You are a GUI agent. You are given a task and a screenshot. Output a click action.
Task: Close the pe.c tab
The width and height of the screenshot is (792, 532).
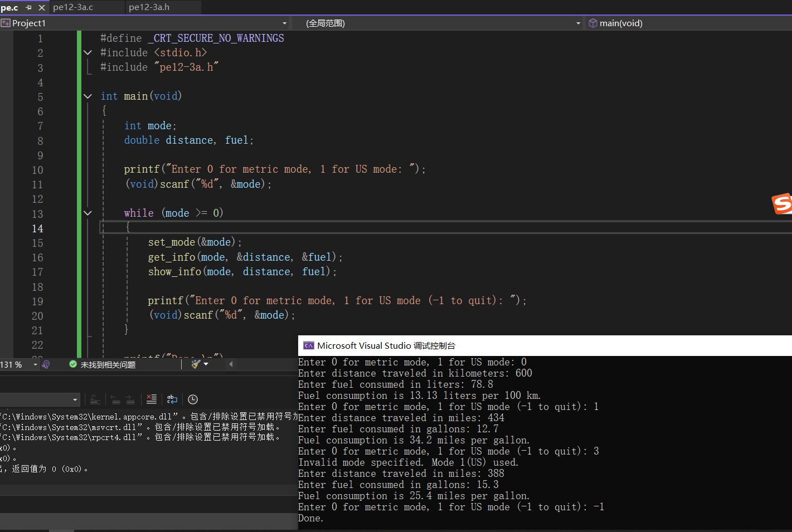[x=41, y=8]
